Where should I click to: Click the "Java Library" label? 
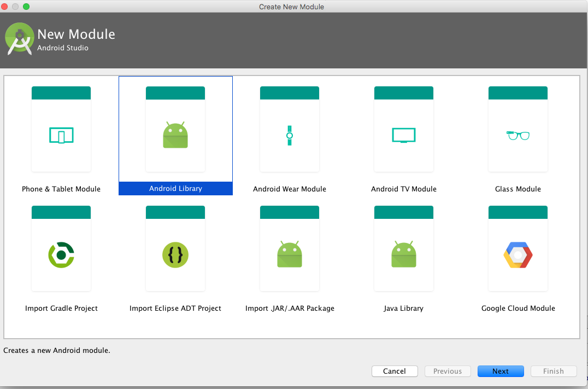coord(404,308)
